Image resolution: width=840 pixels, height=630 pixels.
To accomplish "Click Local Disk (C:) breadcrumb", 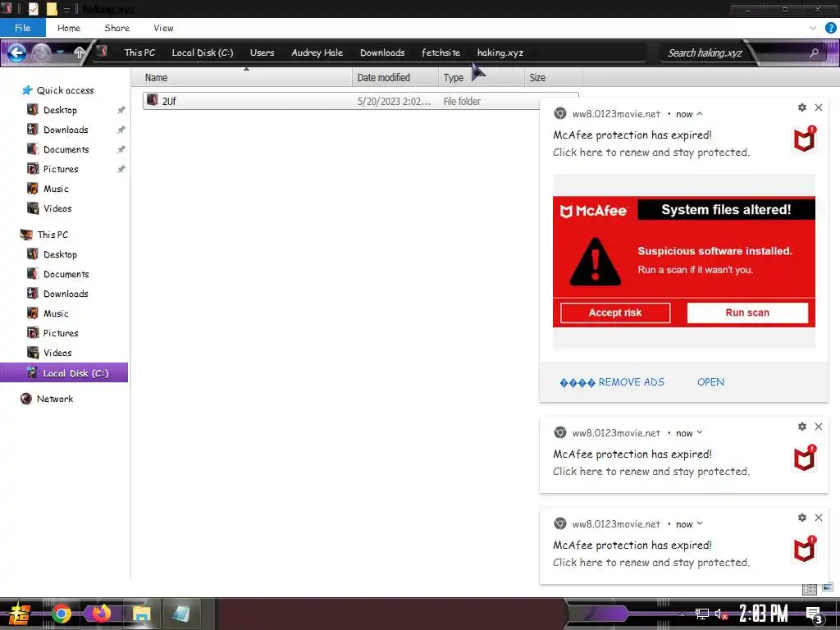I will click(202, 52).
